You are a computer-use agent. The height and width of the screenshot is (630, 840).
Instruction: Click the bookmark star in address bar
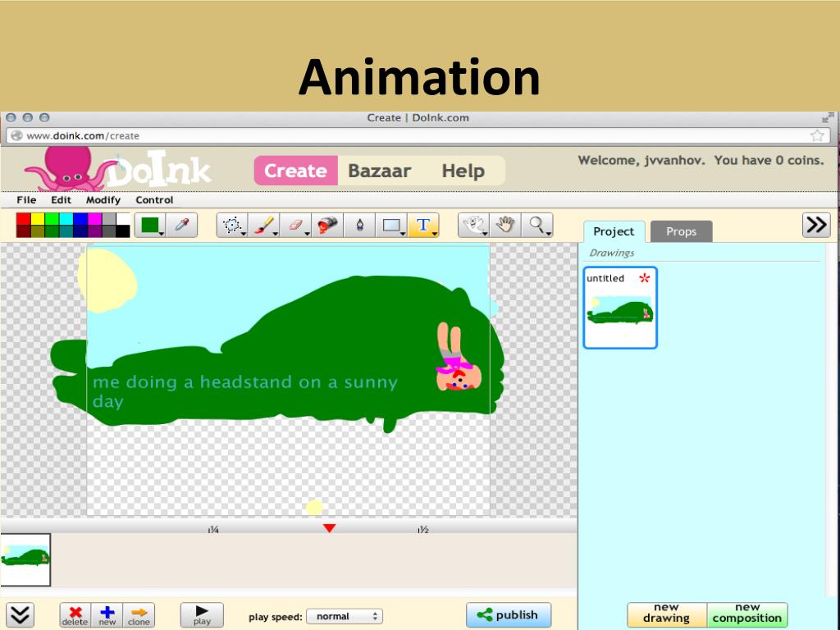tap(817, 135)
